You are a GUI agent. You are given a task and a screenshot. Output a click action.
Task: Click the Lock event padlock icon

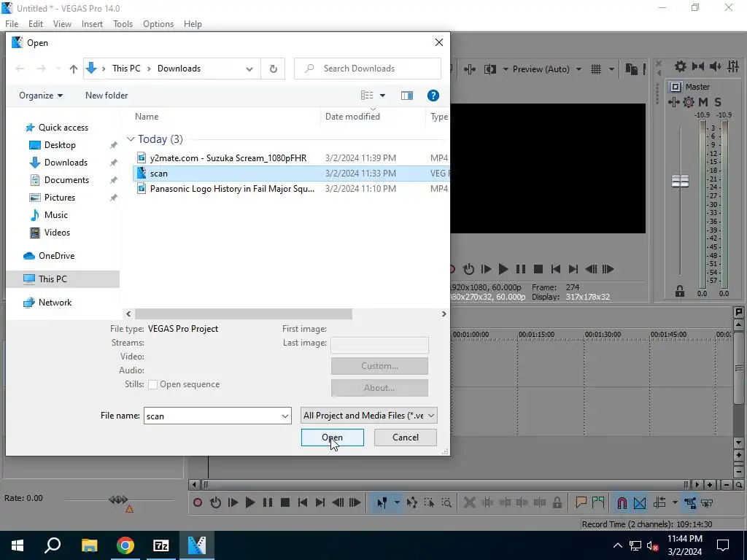(557, 503)
